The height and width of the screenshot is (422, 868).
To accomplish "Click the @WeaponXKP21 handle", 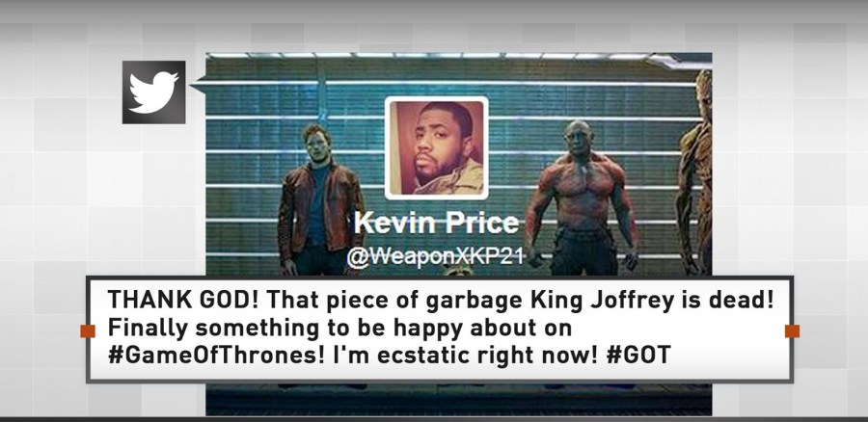I will click(x=436, y=257).
